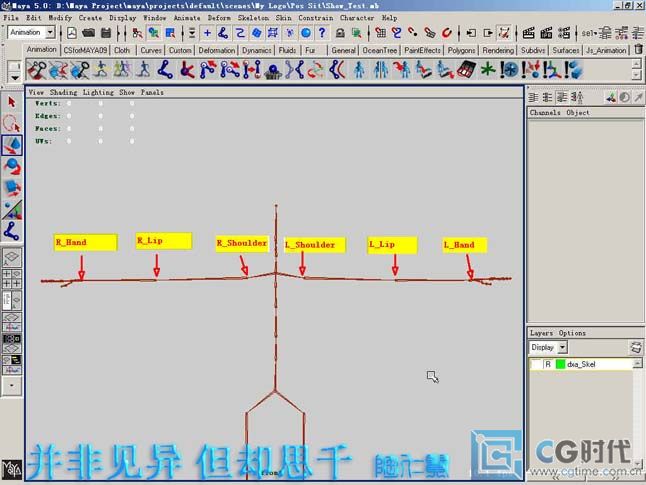
Task: Pick the Joint tool in toolbox
Action: click(x=12, y=231)
